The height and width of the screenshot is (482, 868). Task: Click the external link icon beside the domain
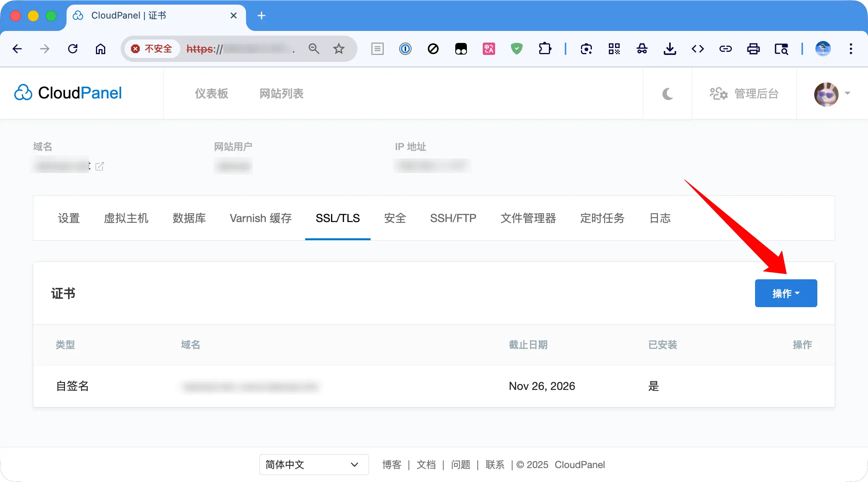point(100,166)
